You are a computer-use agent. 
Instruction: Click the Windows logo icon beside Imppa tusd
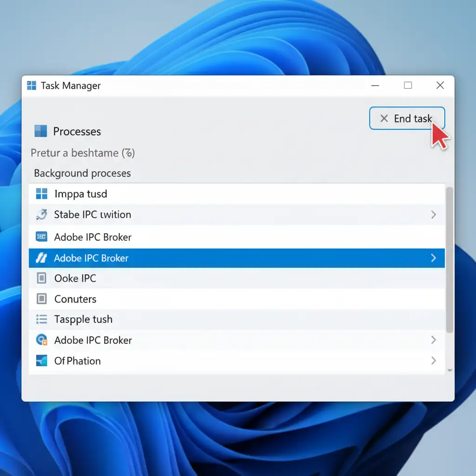(42, 194)
